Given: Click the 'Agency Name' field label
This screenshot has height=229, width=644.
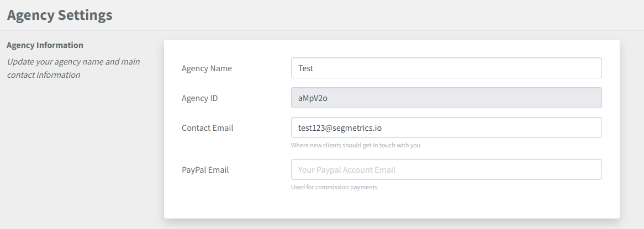Looking at the screenshot, I should [207, 68].
